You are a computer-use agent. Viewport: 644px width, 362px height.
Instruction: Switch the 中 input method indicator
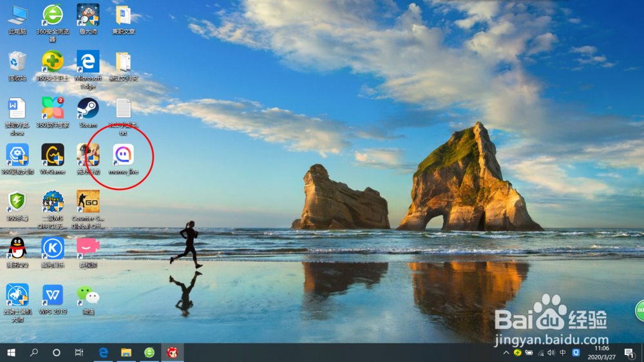click(x=563, y=352)
